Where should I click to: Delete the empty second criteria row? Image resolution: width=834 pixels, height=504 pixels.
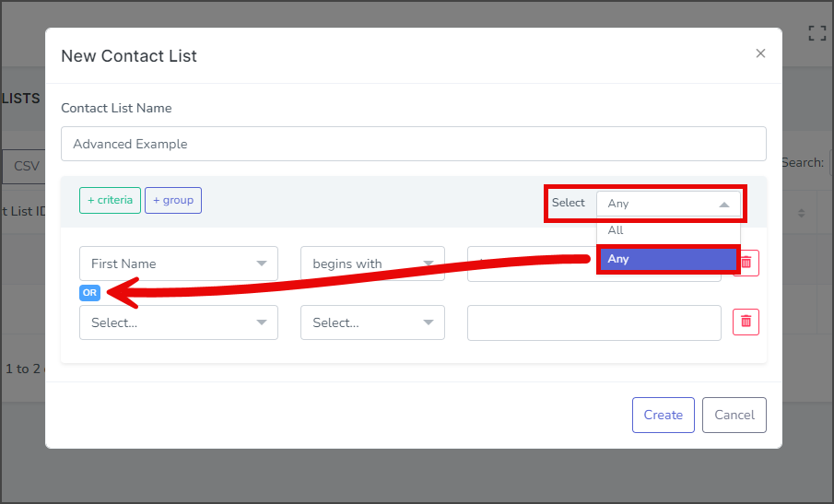click(x=746, y=322)
